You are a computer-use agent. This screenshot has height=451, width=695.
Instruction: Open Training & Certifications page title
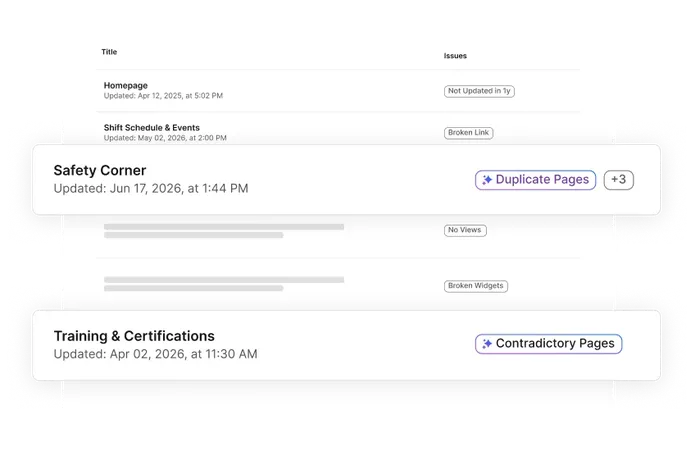tap(134, 336)
